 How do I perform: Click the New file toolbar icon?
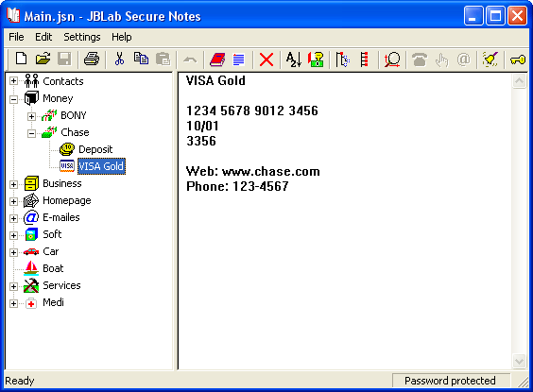(x=21, y=60)
